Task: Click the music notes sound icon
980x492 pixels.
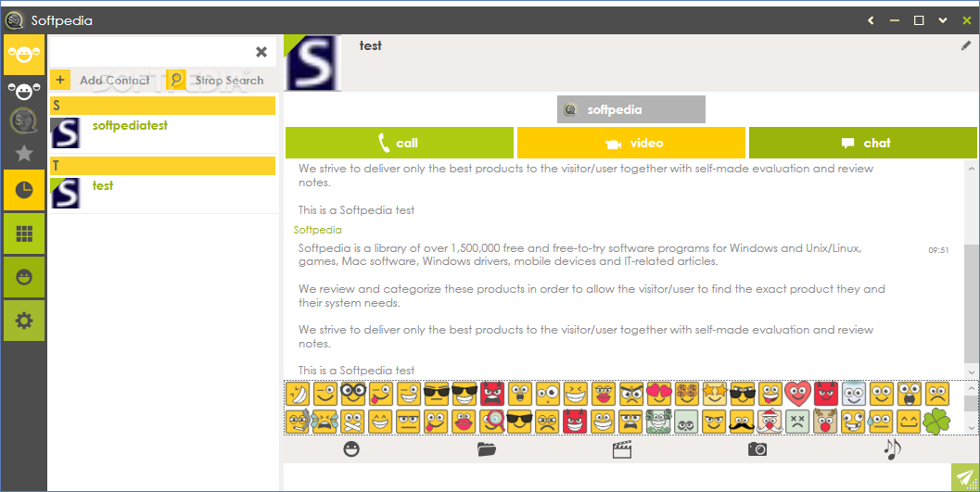Action: (x=893, y=448)
